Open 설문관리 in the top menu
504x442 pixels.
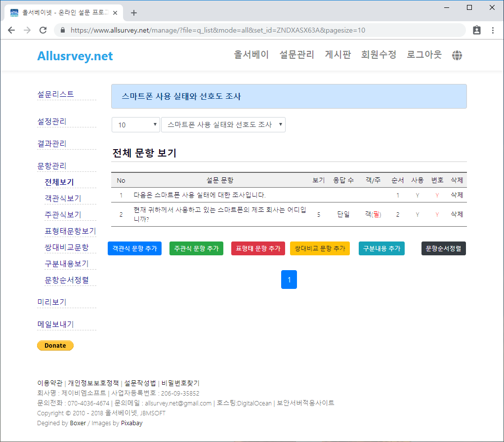click(296, 55)
